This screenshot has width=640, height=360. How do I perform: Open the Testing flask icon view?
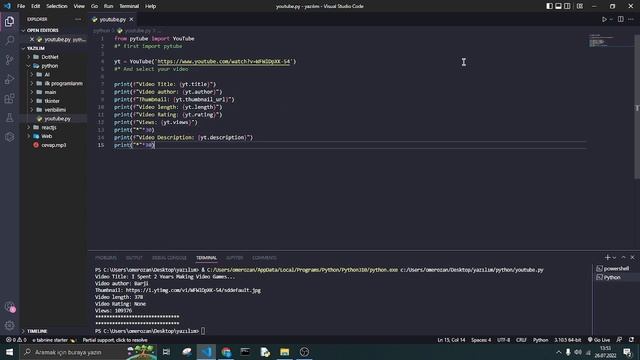(x=9, y=118)
